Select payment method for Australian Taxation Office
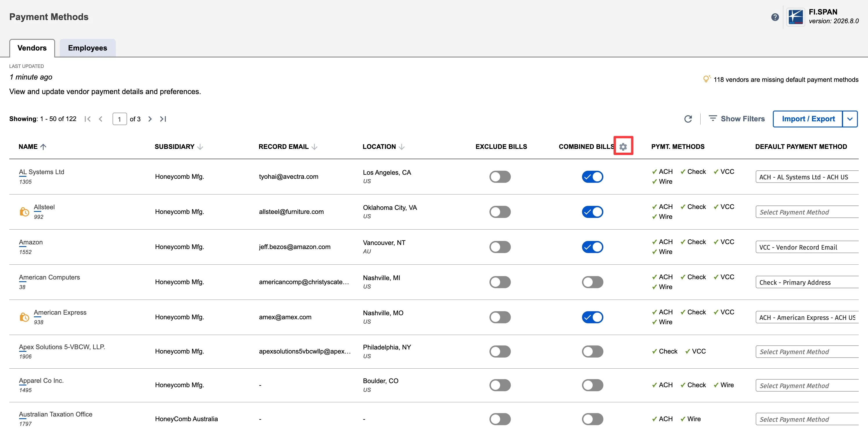Screen dimensions: 868x429 [x=807, y=419]
